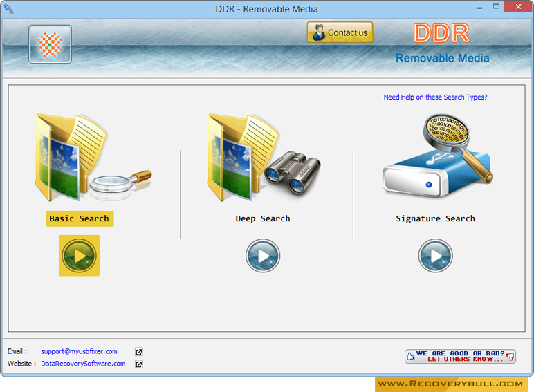Screen dimensions: 534x392
Task: Open Need Help on these Search Types link
Action: point(435,97)
